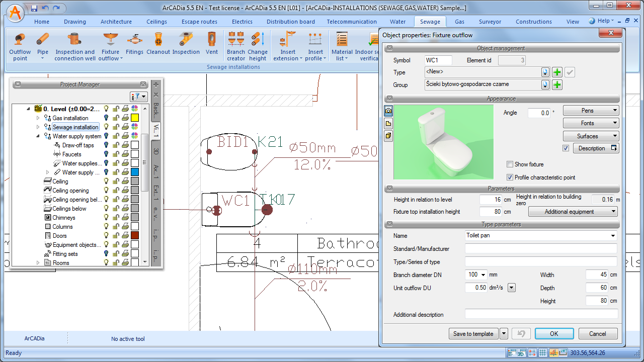
Task: Toggle lightbulb visibility for Gas installation
Action: 106,118
